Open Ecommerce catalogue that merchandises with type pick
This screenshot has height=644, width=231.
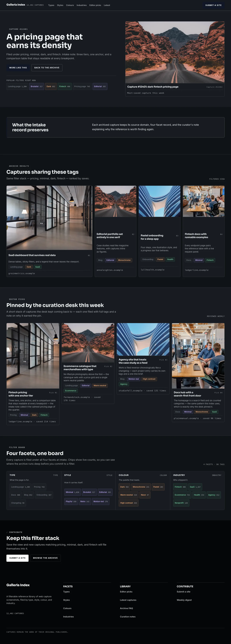click(x=80, y=368)
